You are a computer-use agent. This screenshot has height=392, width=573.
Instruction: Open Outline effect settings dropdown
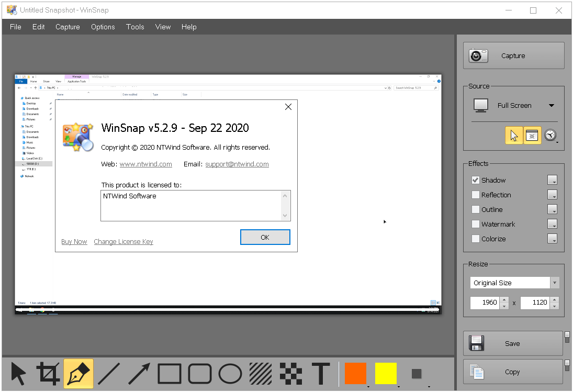pyautogui.click(x=552, y=209)
